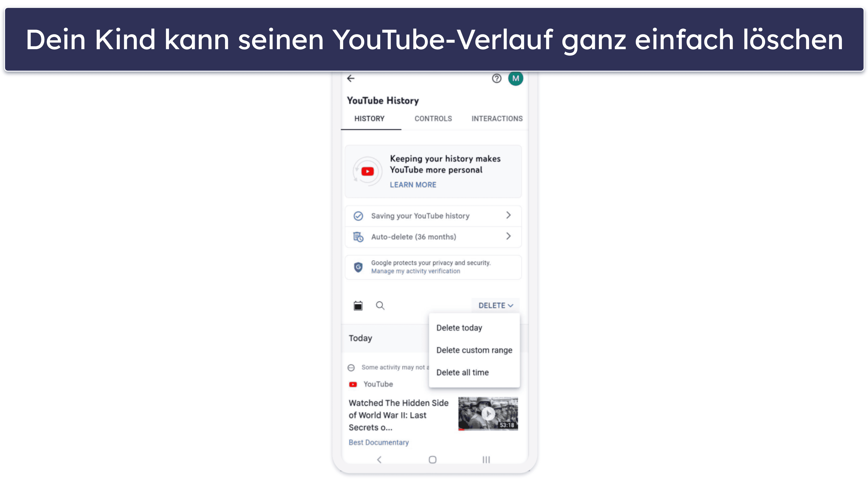Open the help question mark icon
Viewport: 868px width, 481px height.
(x=496, y=78)
